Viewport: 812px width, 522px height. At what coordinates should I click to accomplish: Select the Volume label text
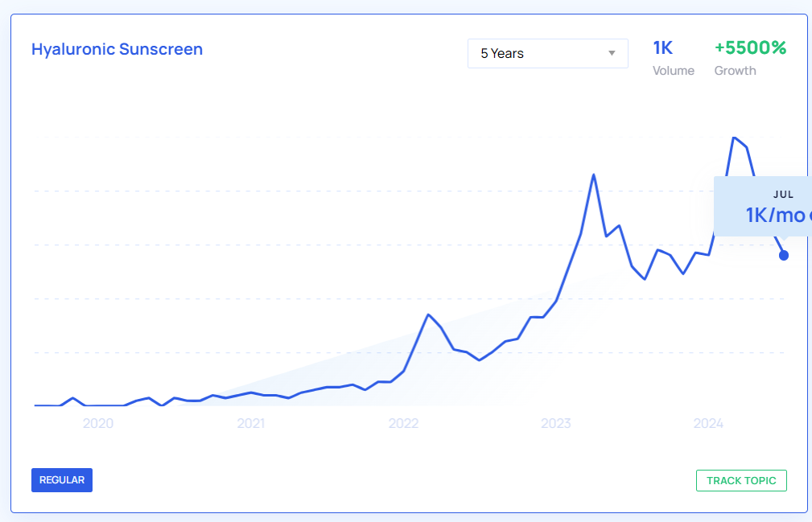(x=673, y=71)
